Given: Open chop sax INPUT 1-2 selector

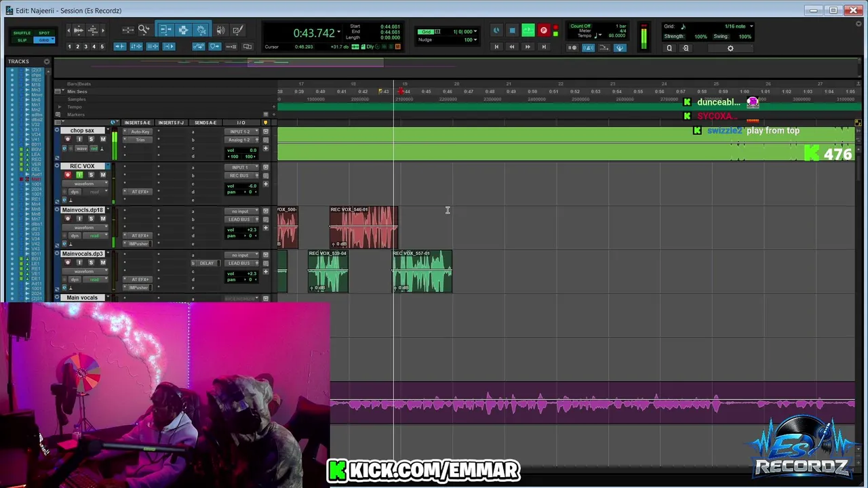Looking at the screenshot, I should [x=241, y=131].
